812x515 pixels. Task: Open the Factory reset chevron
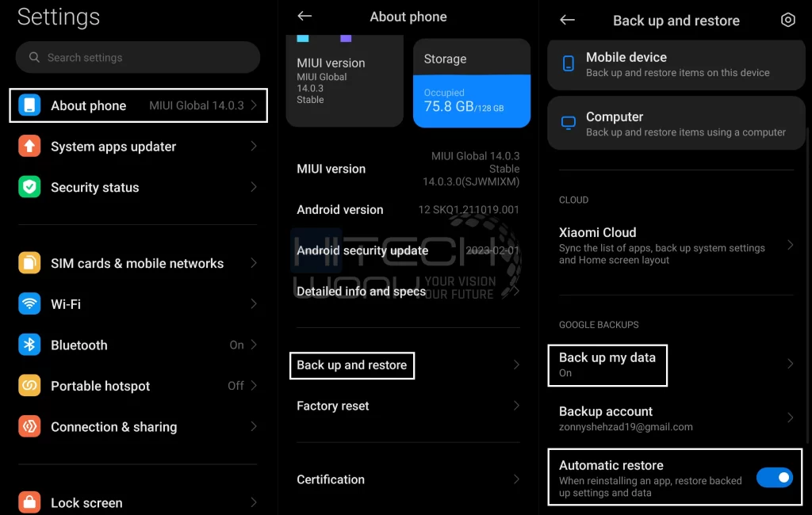pos(516,406)
